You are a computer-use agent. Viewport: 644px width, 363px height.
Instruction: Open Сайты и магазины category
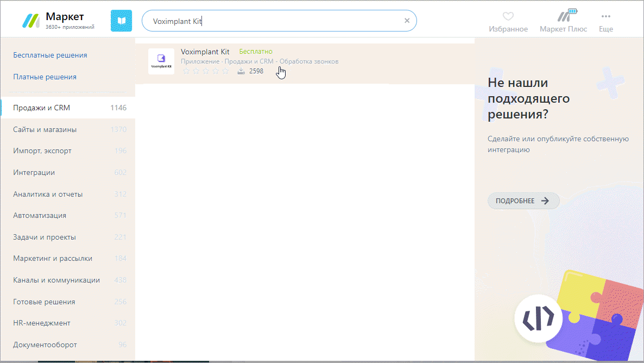pos(68,129)
